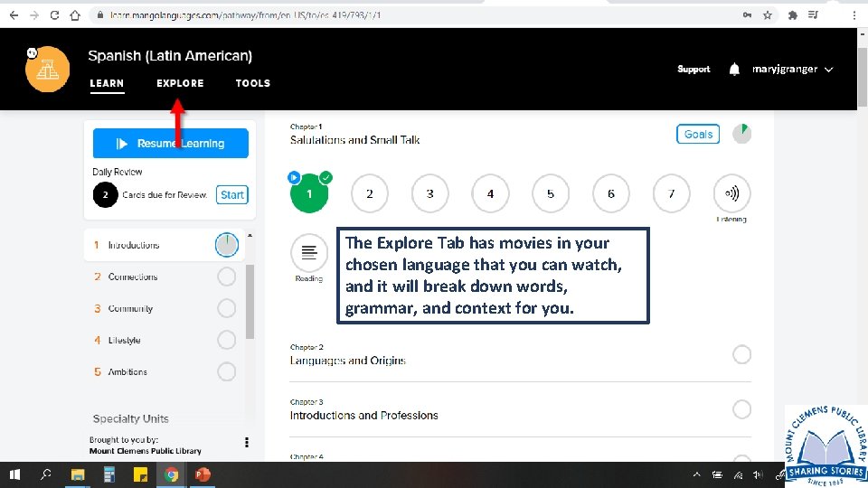Select lesson 1 green circle
This screenshot has width=868, height=488.
tap(309, 193)
